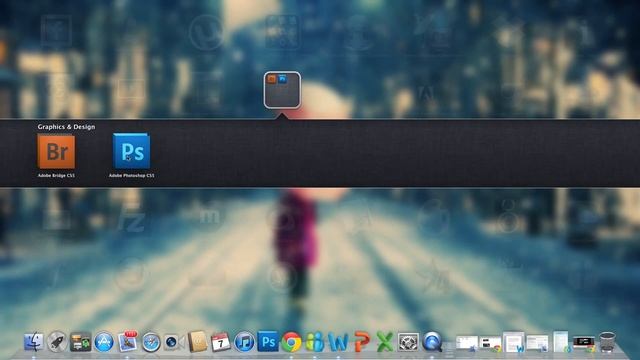Restore the minimized Word document window
This screenshot has height=360, width=640.
[513, 342]
